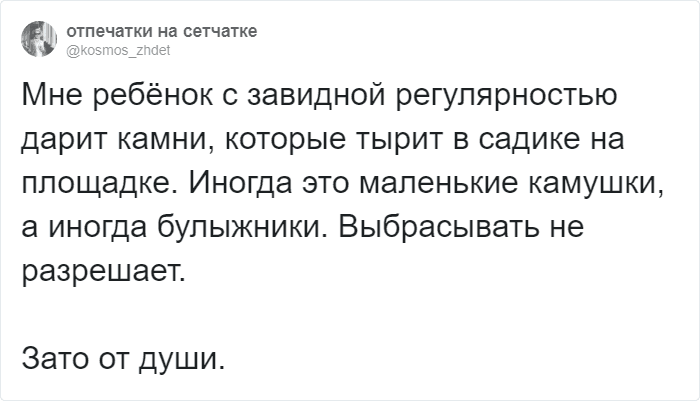The width and height of the screenshot is (700, 401).
Task: Click the author's profile avatar
Action: pyautogui.click(x=38, y=40)
